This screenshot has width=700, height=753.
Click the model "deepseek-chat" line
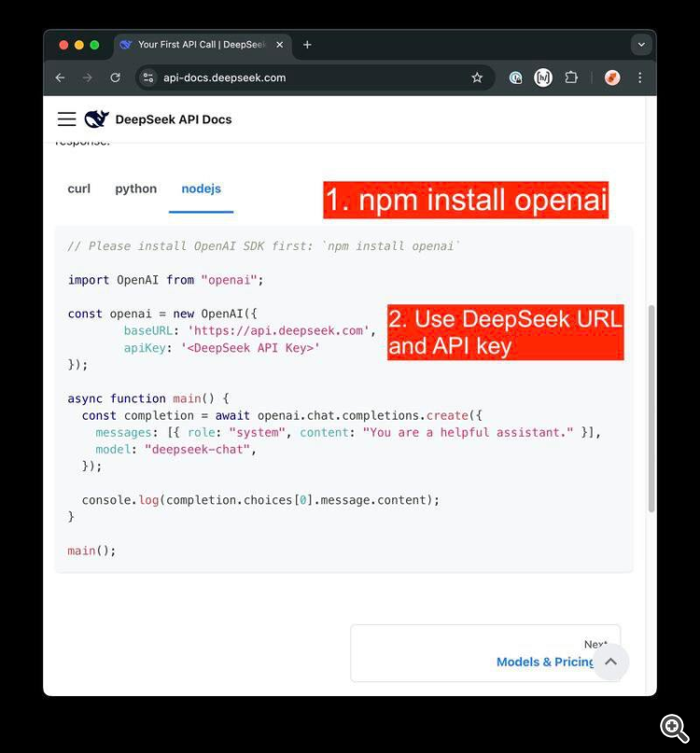pos(175,450)
